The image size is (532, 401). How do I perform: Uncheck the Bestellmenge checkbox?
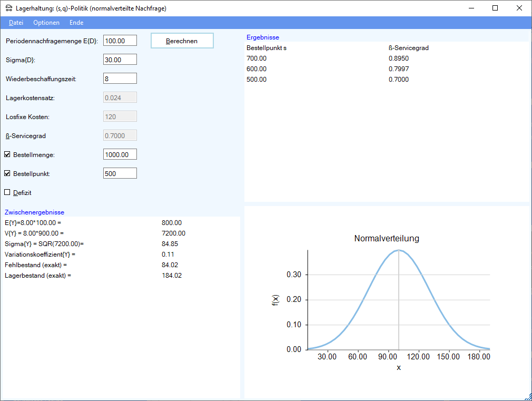(7, 154)
